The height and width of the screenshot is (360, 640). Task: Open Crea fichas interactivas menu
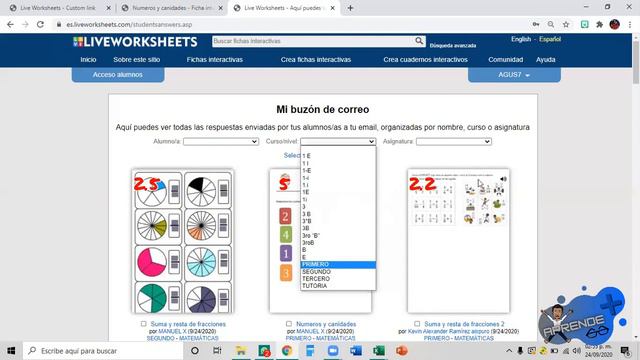click(316, 60)
